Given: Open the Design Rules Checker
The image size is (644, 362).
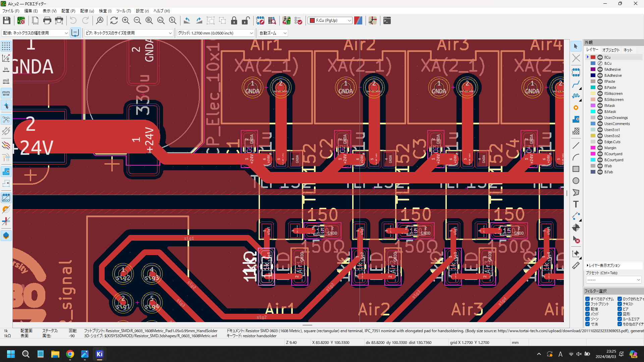Looking at the screenshot, I should (x=298, y=21).
